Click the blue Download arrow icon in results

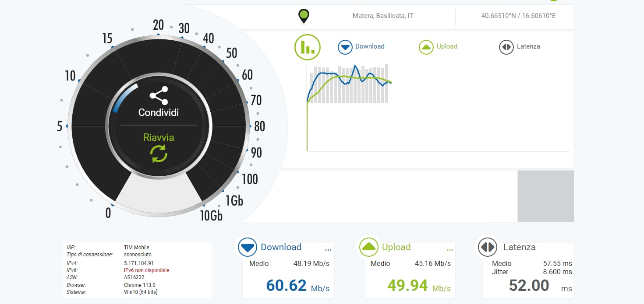click(x=248, y=248)
